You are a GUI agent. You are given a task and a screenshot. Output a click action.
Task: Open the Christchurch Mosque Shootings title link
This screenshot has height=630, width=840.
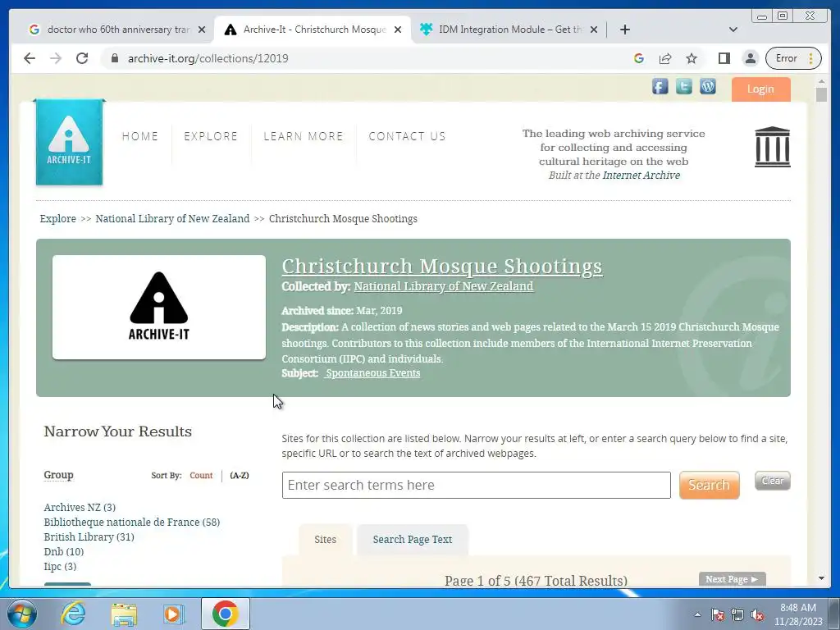[x=442, y=267]
